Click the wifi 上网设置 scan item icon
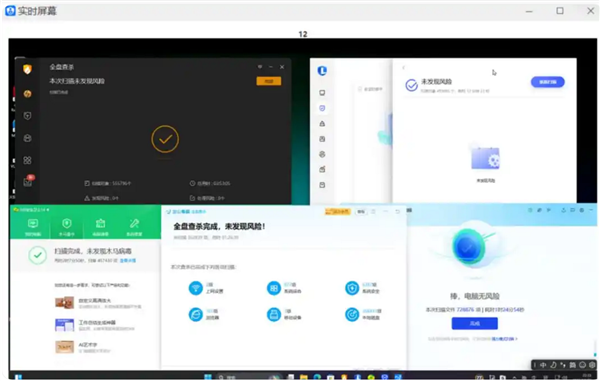 (196, 288)
